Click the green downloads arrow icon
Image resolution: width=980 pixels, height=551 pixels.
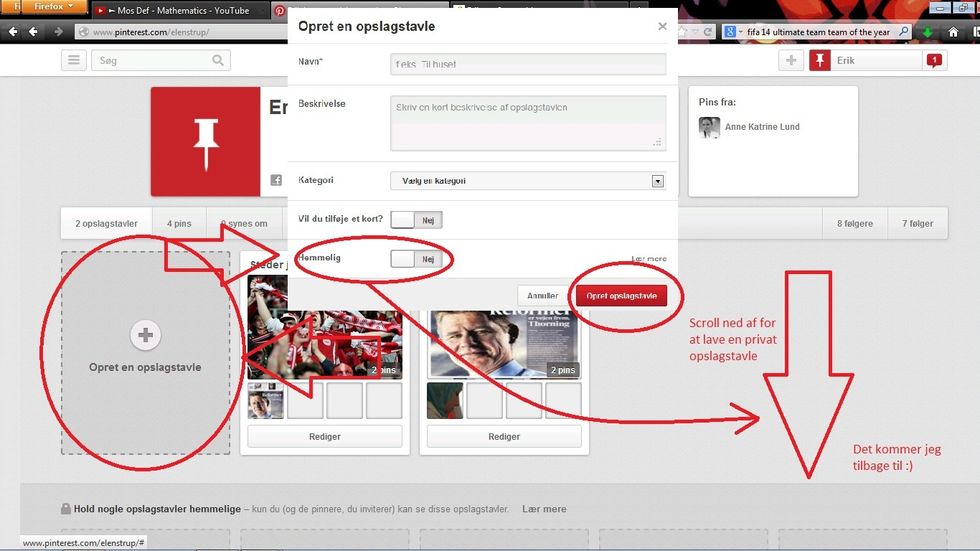click(x=928, y=32)
